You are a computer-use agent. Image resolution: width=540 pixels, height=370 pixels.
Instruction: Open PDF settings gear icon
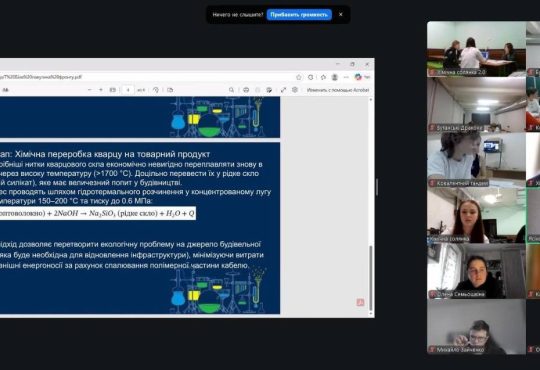295,90
